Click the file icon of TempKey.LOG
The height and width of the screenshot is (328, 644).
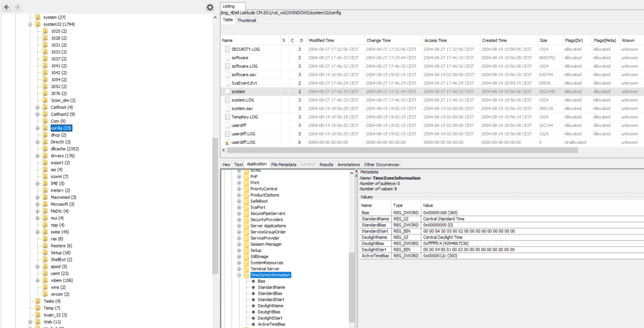[x=227, y=117]
